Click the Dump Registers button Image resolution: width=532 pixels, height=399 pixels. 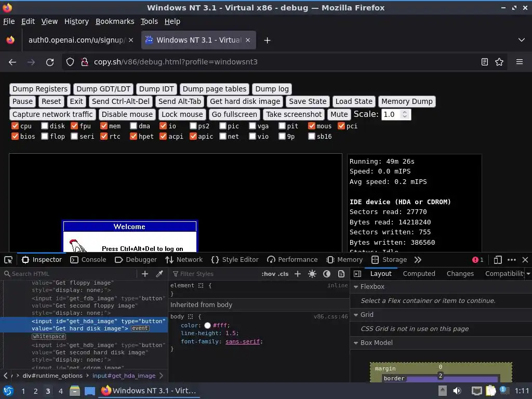coord(40,89)
